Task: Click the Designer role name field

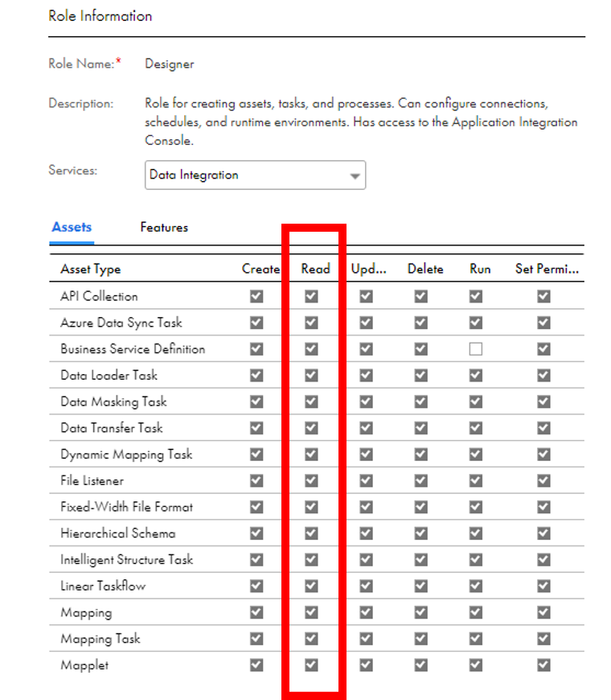Action: 170,64
